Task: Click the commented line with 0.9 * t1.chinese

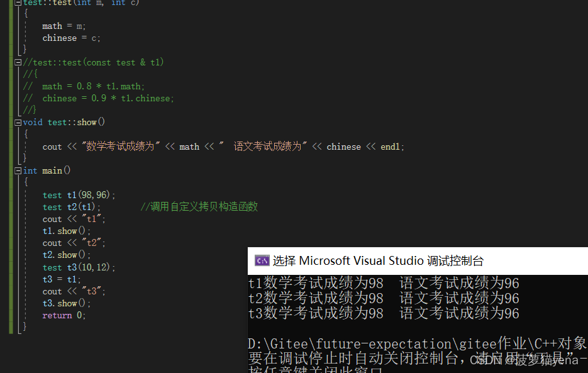Action: [98, 98]
